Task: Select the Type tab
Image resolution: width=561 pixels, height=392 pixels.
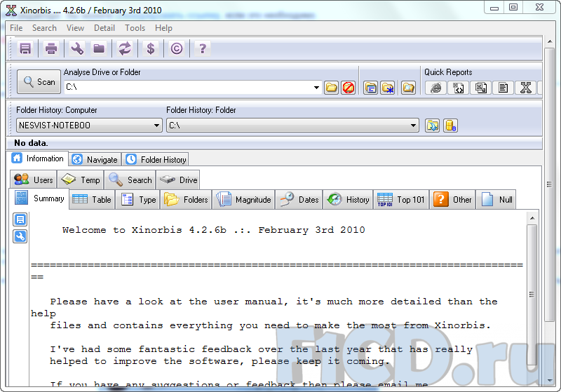Action: click(x=137, y=200)
